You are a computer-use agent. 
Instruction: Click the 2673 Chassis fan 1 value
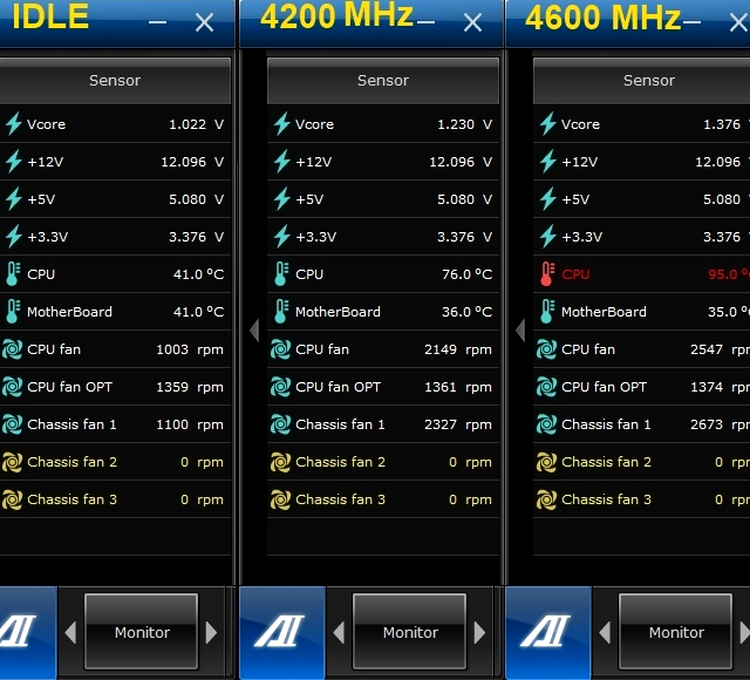pyautogui.click(x=706, y=425)
